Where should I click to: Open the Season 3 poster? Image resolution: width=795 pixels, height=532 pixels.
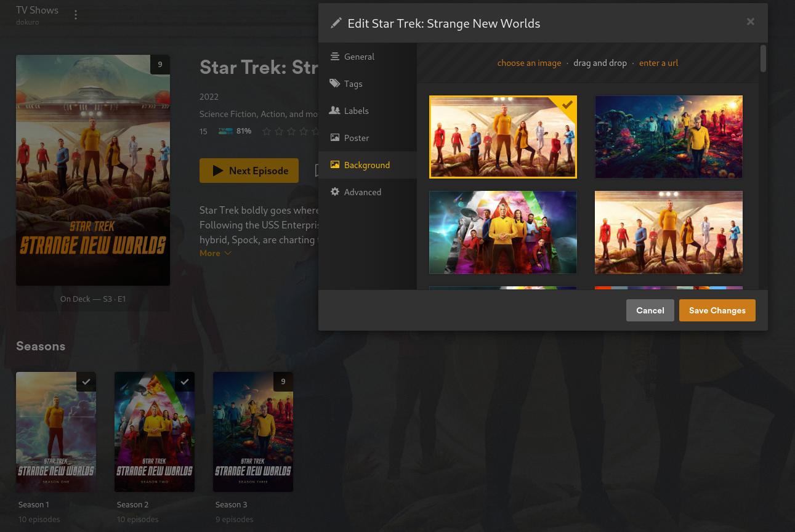pyautogui.click(x=253, y=432)
